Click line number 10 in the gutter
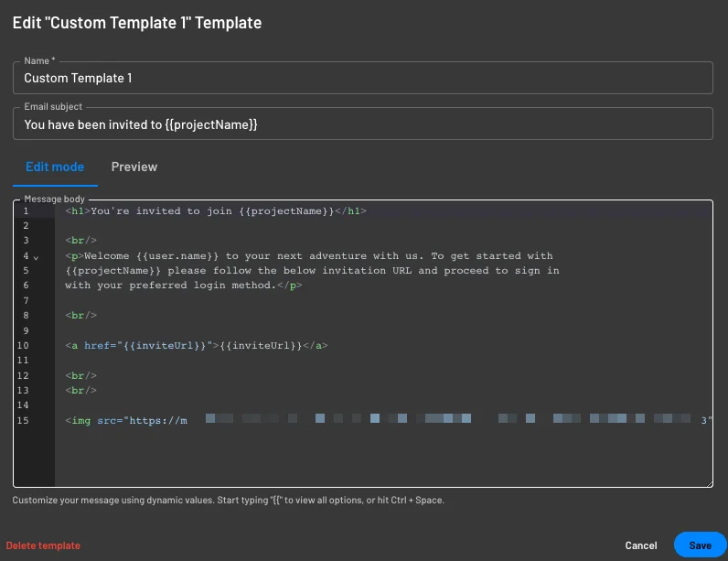The height and width of the screenshot is (561, 728). point(23,346)
